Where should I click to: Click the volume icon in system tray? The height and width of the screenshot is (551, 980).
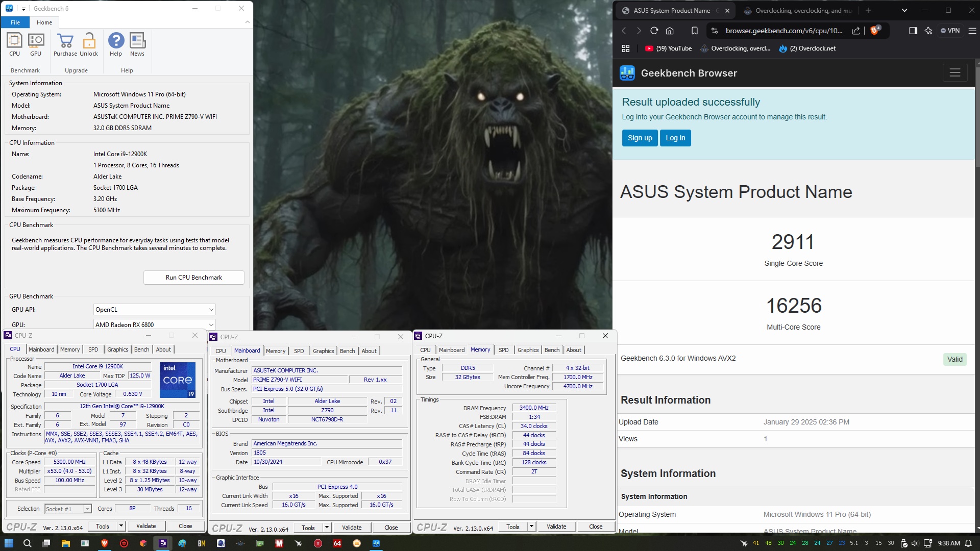[915, 543]
